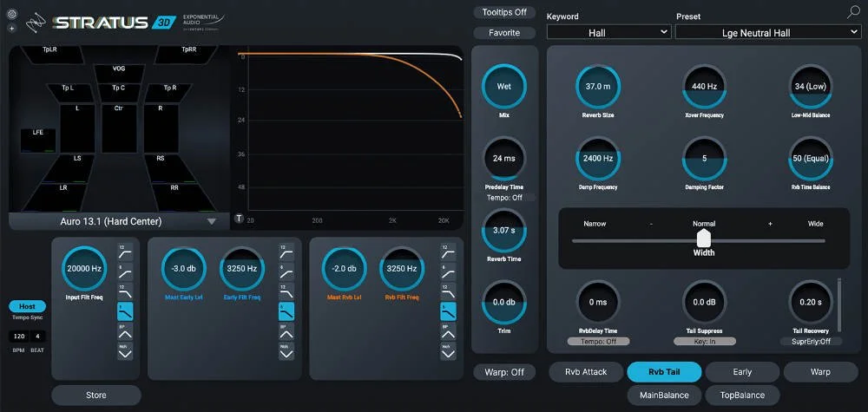This screenshot has height=412, width=868.
Task: Click the search magnifier icon
Action: (x=853, y=13)
